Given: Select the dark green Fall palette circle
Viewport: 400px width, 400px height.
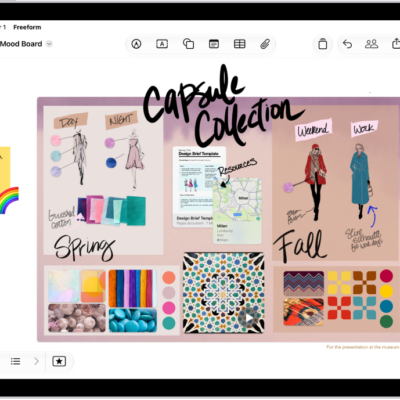Looking at the screenshot, I should (x=386, y=321).
